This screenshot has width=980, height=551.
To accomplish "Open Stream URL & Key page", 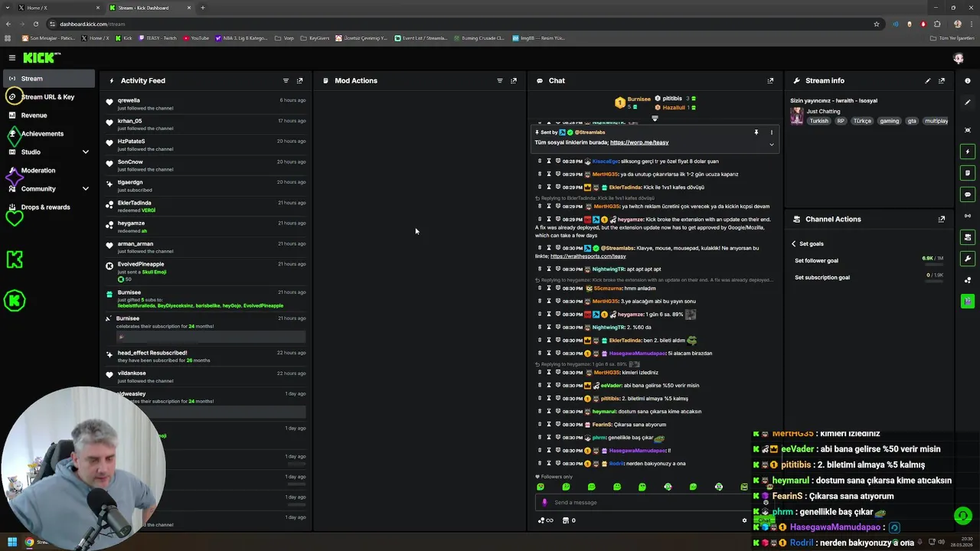I will tap(49, 97).
